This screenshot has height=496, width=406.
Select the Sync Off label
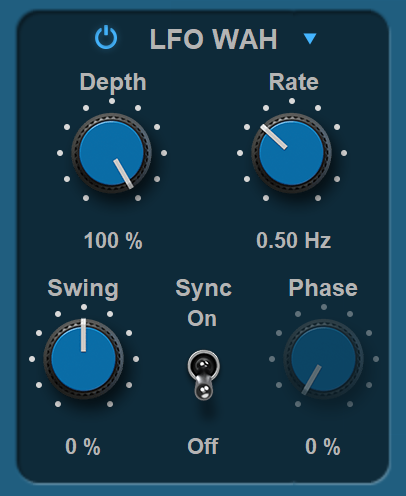point(203,446)
